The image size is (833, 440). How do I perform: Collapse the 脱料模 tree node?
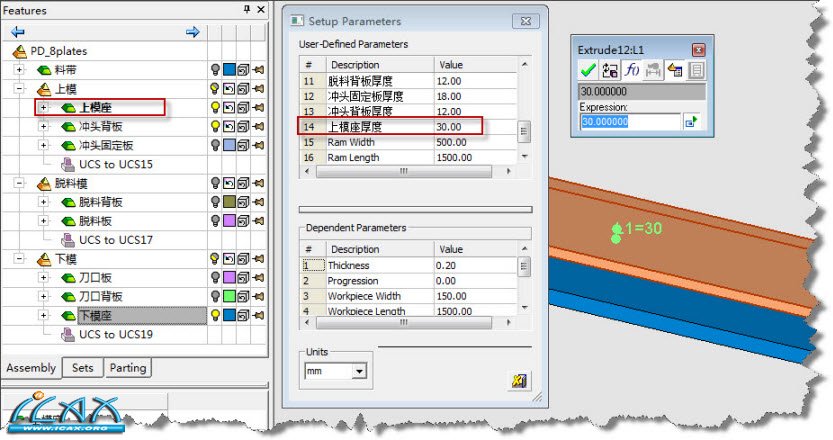point(19,183)
